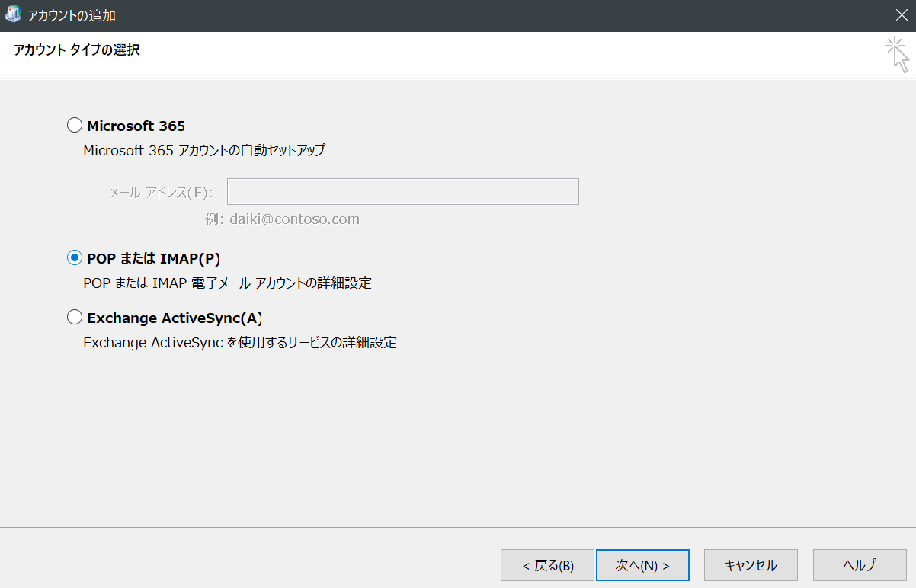This screenshot has height=588, width=916.
Task: Open help with the ヘルプ button
Action: coord(860,565)
